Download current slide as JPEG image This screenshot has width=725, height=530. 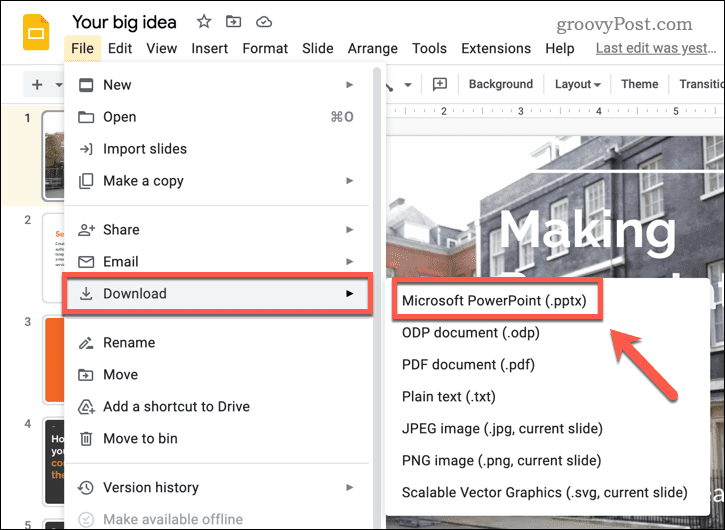(x=502, y=428)
